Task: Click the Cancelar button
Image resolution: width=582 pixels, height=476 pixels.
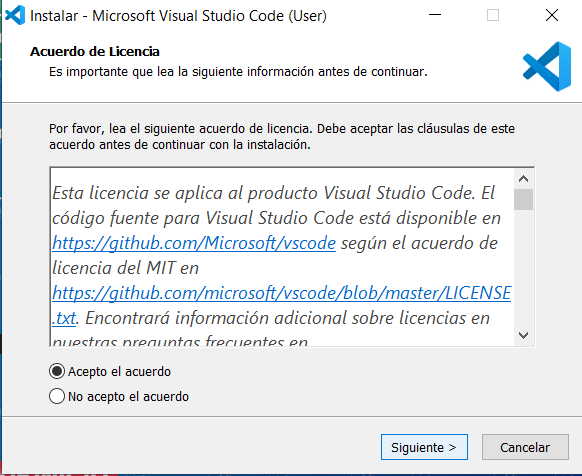Action: point(525,447)
